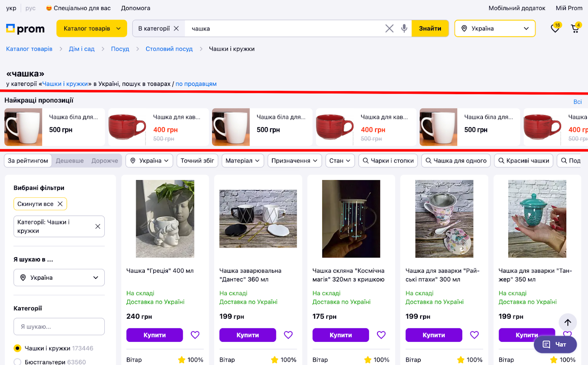Open 'Україна' filter chip dropdown
Viewport: 588px width, 365px height.
tap(149, 161)
